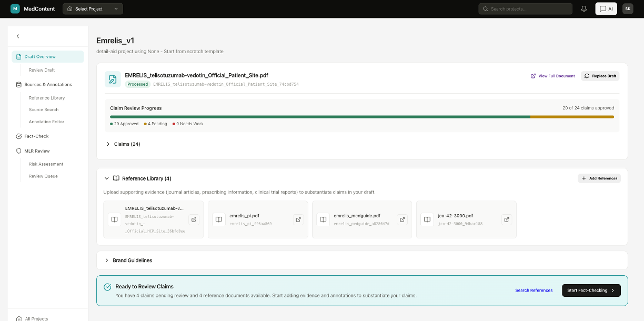Image resolution: width=644 pixels, height=321 pixels.
Task: Navigate to Risk Assessment in the sidebar
Action: coord(45,164)
